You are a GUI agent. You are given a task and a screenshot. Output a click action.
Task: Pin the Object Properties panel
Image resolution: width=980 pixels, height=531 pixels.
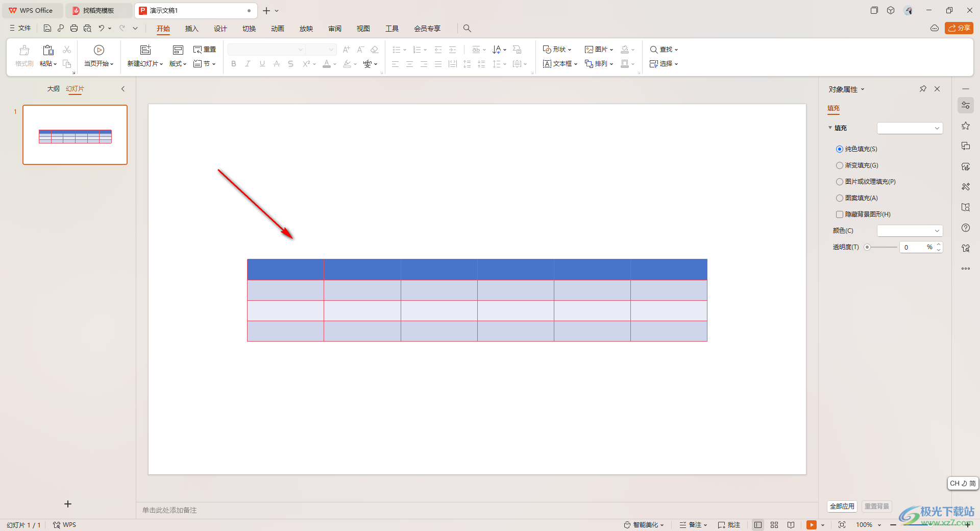pyautogui.click(x=923, y=89)
